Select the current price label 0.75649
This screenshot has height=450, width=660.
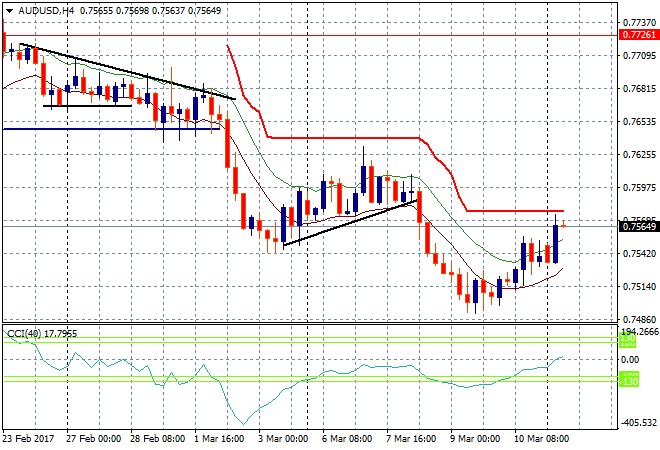tap(639, 226)
